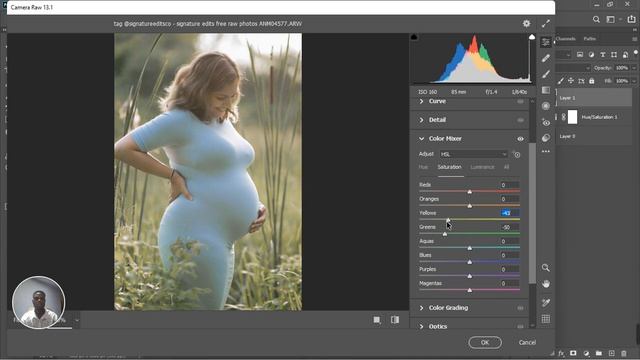The image size is (640, 360).
Task: Add layer mask in Layers panel
Action: click(x=573, y=353)
